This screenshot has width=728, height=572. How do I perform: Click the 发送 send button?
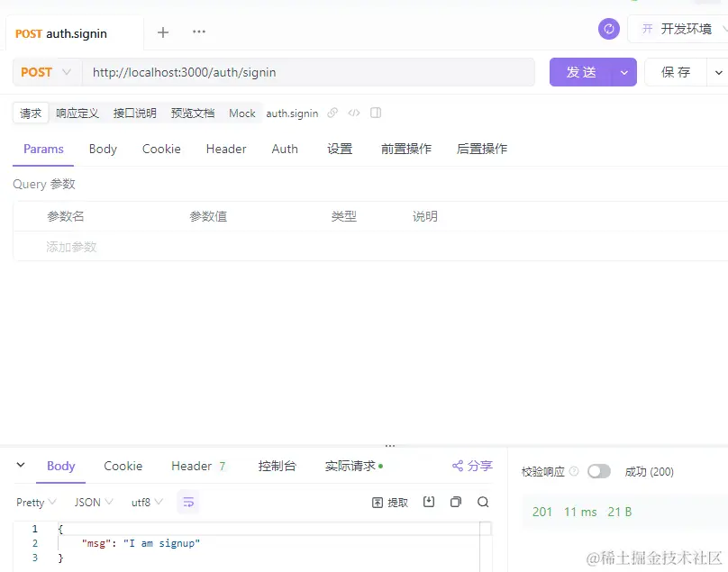click(x=581, y=72)
